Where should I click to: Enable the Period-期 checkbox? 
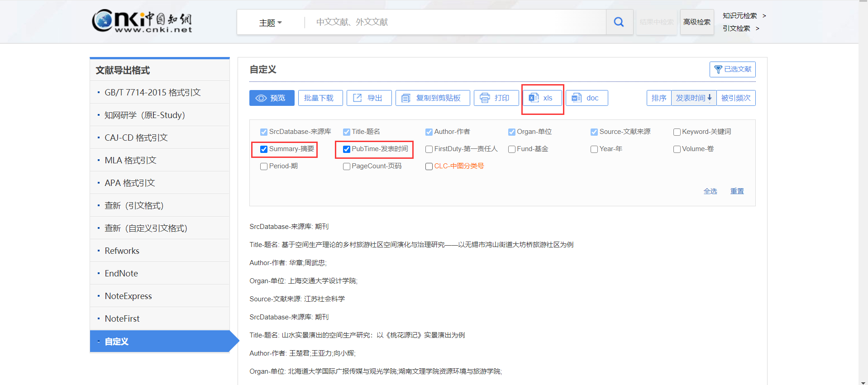coord(264,166)
